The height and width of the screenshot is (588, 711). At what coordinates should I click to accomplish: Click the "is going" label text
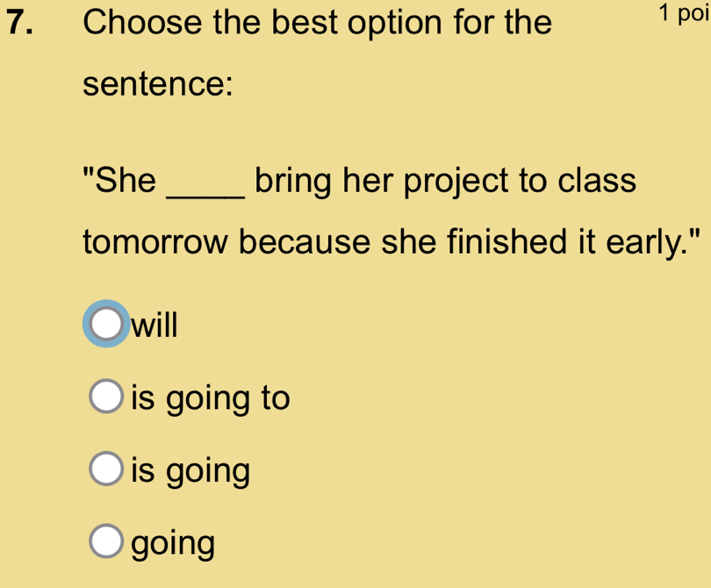click(190, 471)
